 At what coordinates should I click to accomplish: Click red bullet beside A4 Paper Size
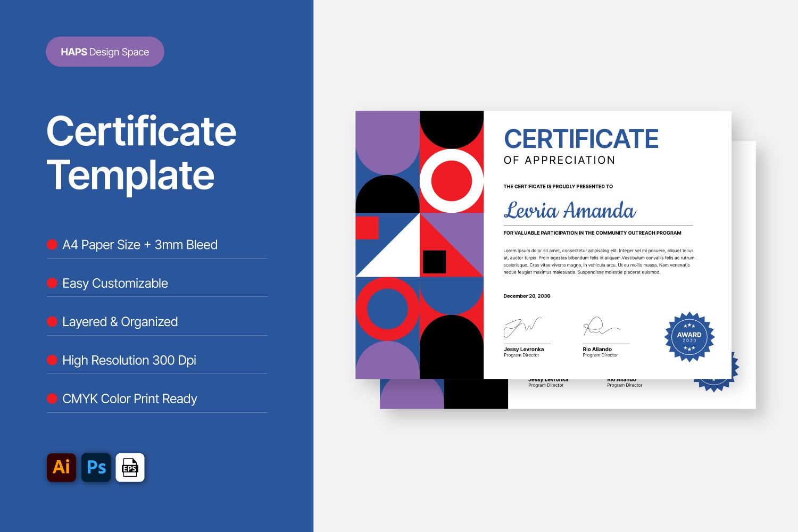click(52, 245)
